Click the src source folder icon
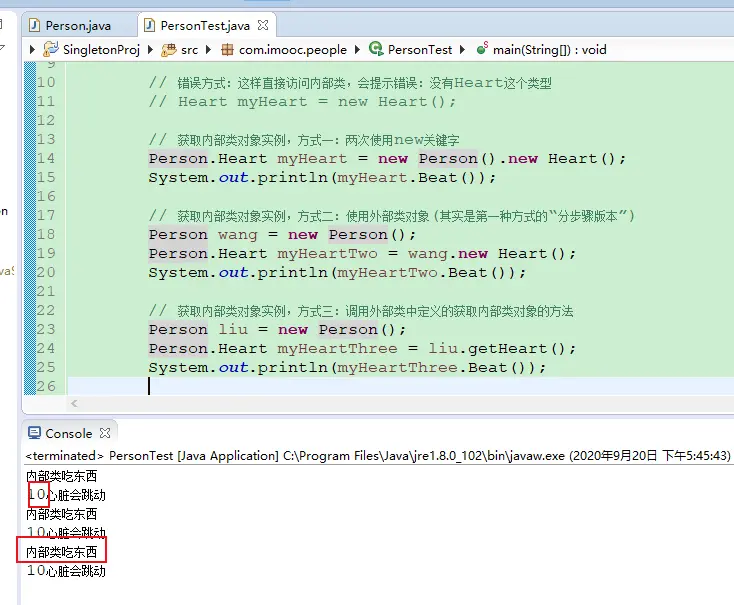This screenshot has width=734, height=605. (169, 49)
